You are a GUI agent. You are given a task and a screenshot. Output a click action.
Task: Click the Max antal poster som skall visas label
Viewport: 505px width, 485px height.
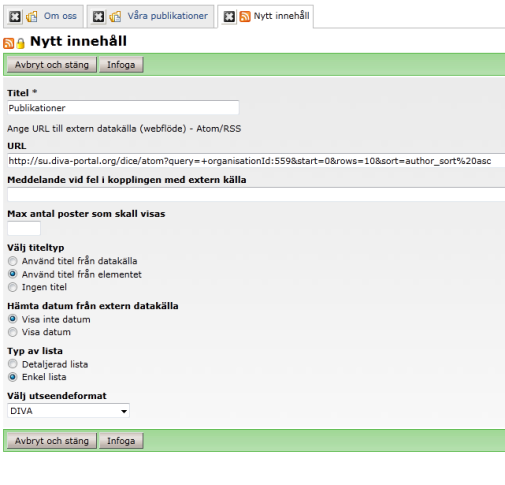coord(86,214)
